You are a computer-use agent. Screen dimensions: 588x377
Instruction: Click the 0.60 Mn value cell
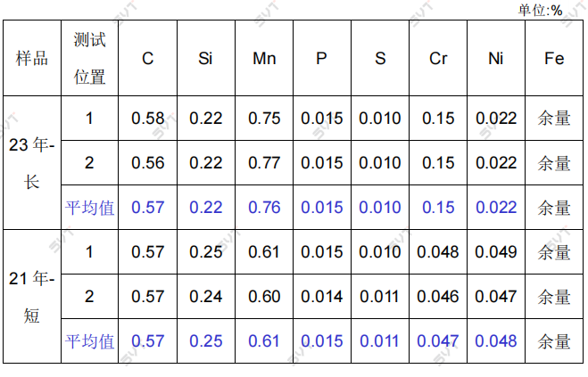(x=264, y=297)
